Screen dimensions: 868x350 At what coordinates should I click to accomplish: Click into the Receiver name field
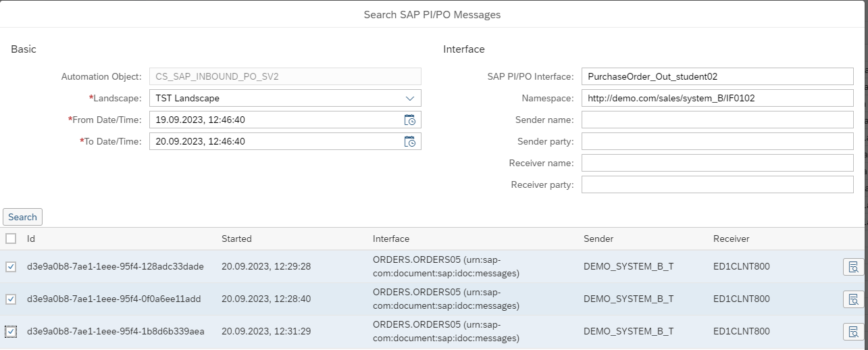tap(717, 163)
